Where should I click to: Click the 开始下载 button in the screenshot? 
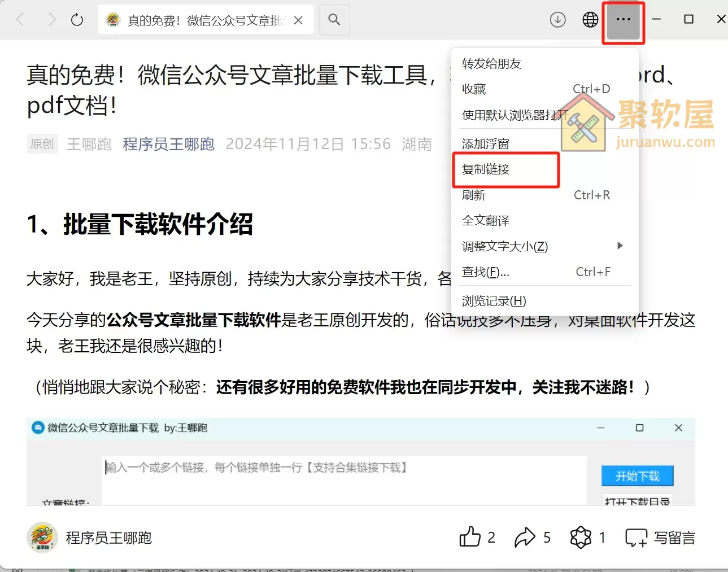637,475
